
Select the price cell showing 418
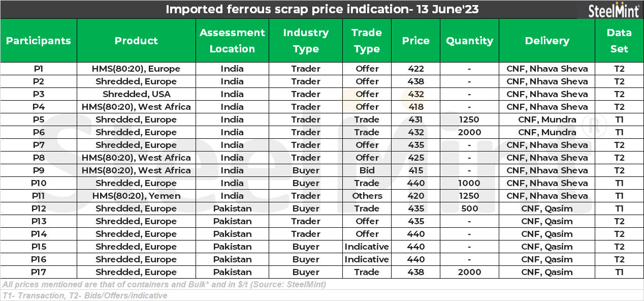pos(415,107)
